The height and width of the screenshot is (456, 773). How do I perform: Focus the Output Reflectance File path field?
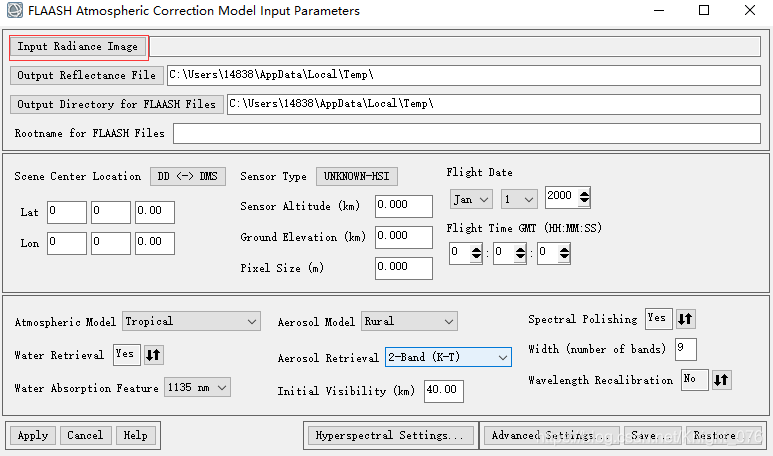tap(463, 75)
